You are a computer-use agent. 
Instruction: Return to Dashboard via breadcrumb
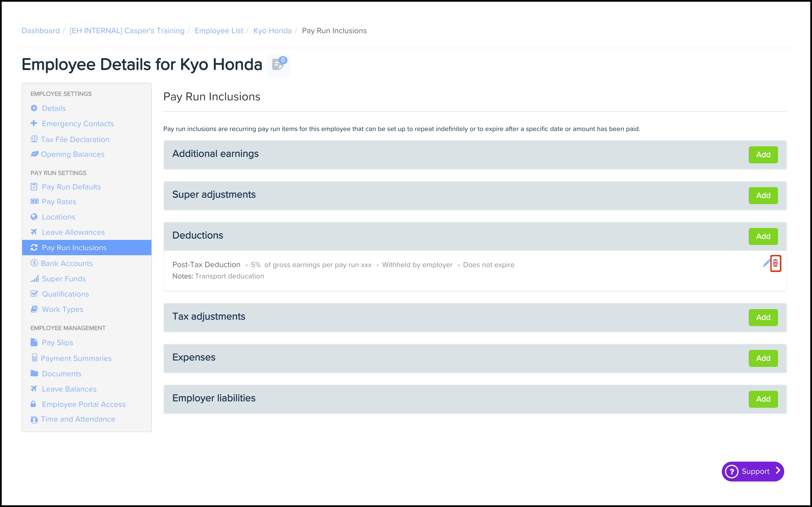tap(41, 31)
